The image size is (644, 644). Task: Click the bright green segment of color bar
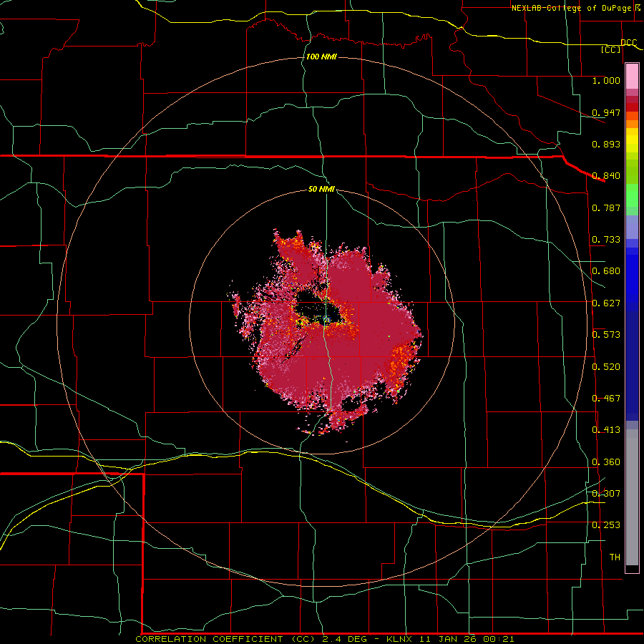pos(632,195)
